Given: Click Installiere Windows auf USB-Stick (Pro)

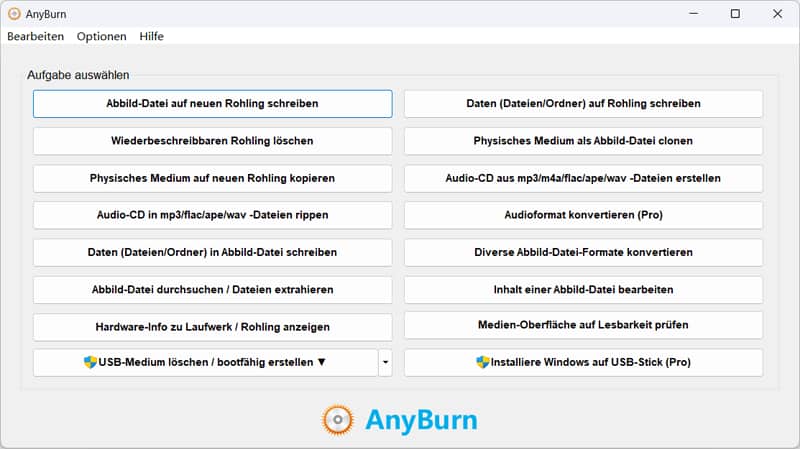Looking at the screenshot, I should [x=583, y=362].
